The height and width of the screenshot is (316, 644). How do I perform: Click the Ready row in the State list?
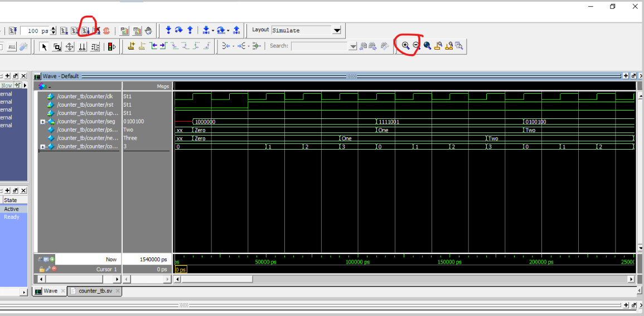coord(12,217)
